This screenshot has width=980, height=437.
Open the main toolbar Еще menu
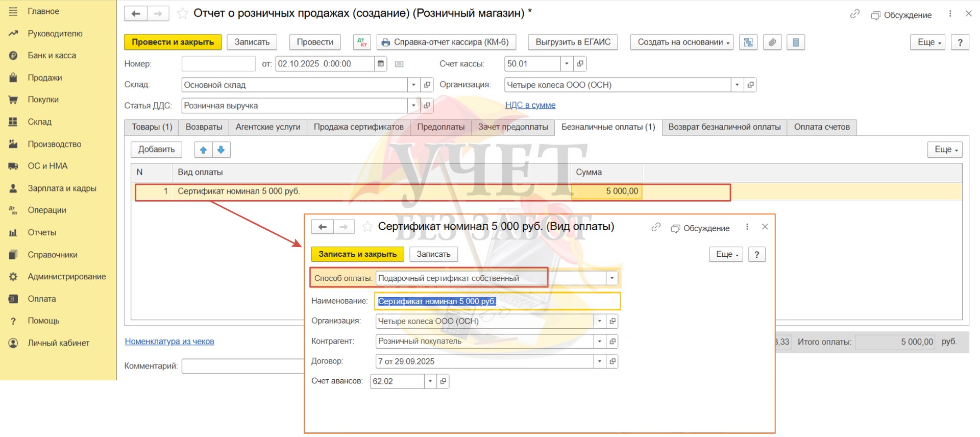(x=928, y=42)
